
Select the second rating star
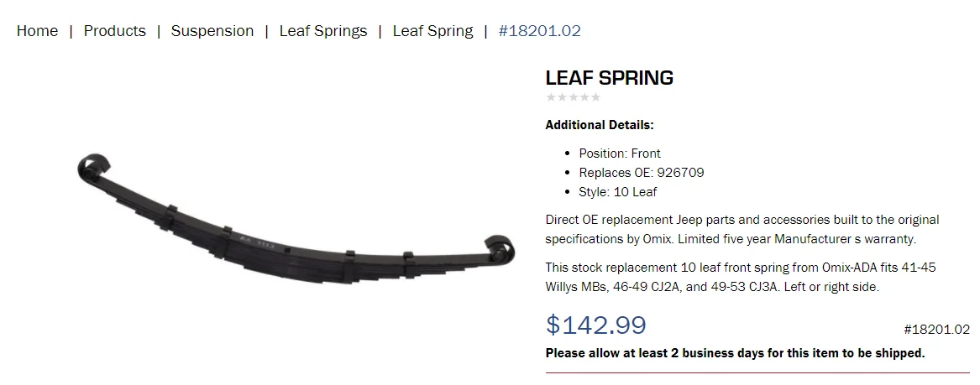click(562, 96)
